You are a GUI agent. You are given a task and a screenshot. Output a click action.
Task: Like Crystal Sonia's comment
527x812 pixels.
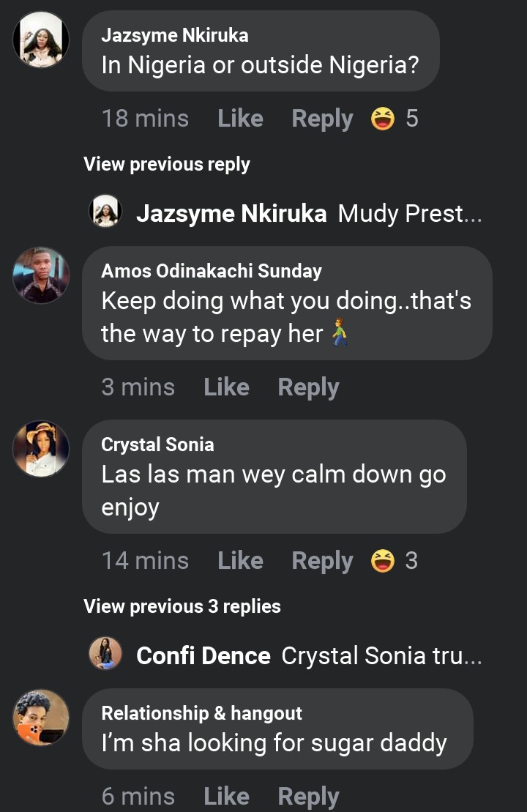coord(240,561)
